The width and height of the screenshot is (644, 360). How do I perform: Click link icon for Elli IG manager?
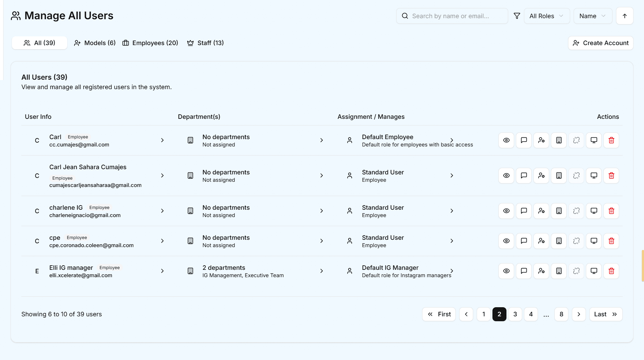tap(576, 271)
